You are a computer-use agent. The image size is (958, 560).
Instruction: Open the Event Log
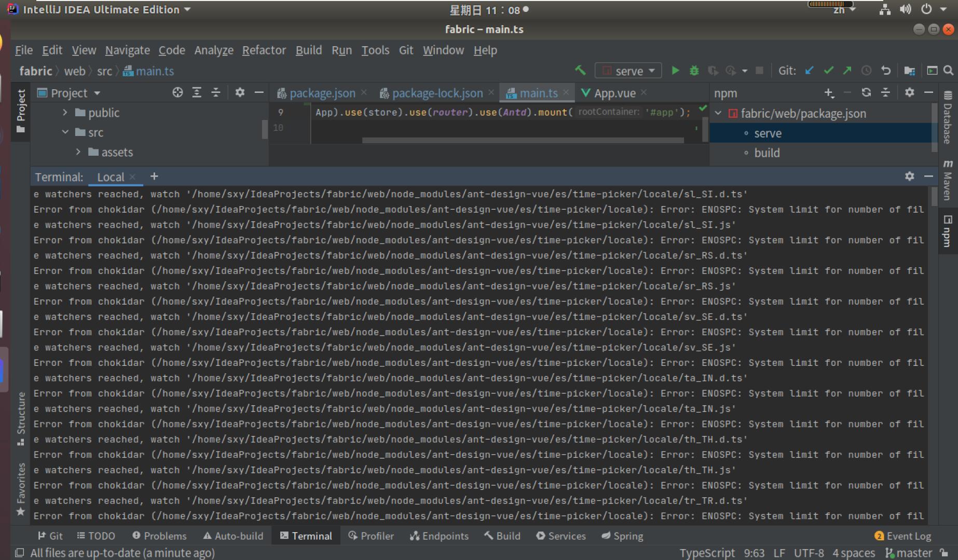coord(903,536)
